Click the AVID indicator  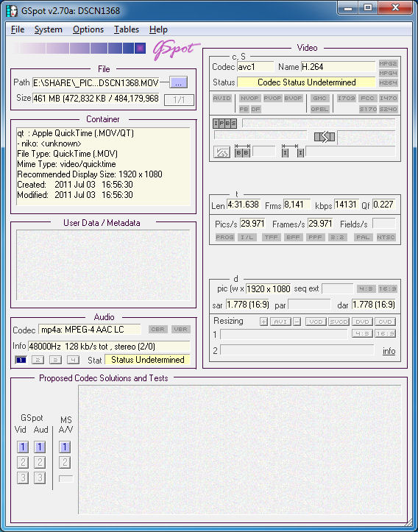222,98
